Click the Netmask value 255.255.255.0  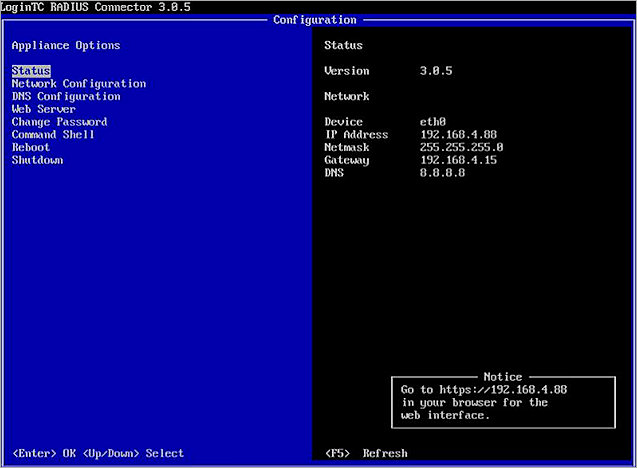coord(462,147)
